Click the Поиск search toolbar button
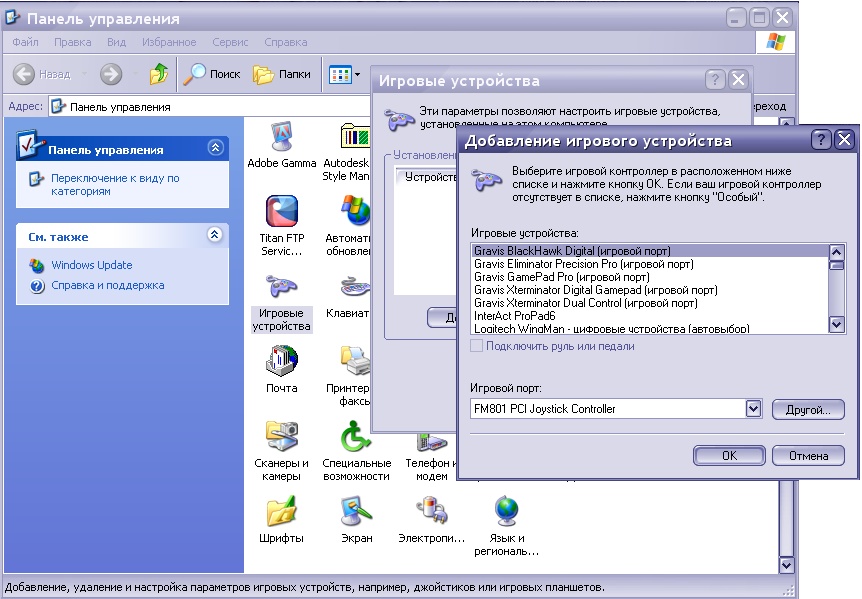 pos(212,74)
